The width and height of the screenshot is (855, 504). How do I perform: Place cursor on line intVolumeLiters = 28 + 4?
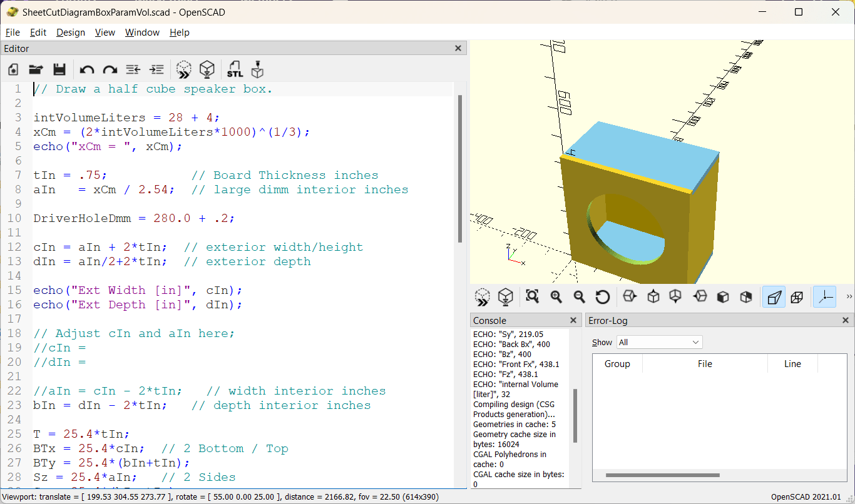126,118
